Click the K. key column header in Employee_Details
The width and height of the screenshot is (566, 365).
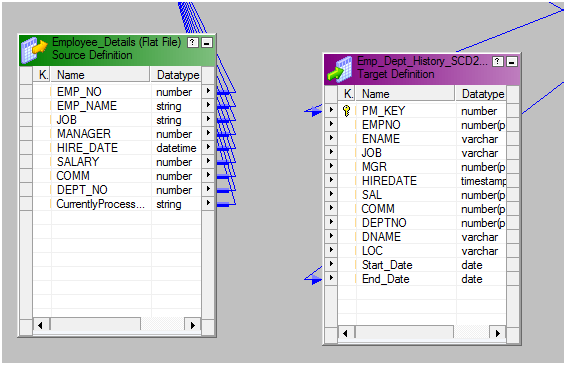coord(43,75)
